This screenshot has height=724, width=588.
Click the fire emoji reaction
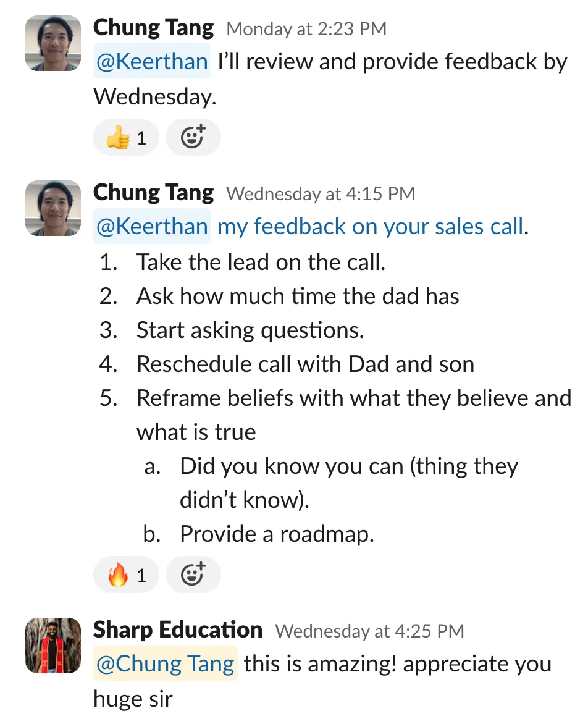(126, 575)
